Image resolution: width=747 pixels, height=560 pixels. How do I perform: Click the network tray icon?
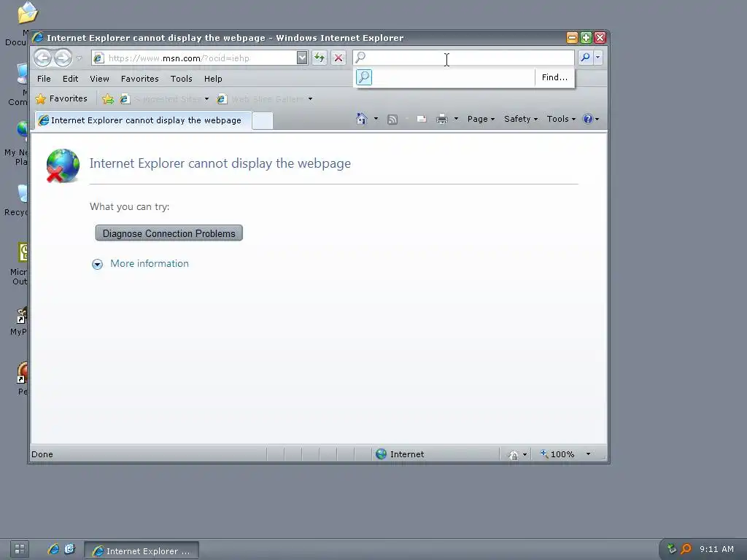pyautogui.click(x=671, y=549)
